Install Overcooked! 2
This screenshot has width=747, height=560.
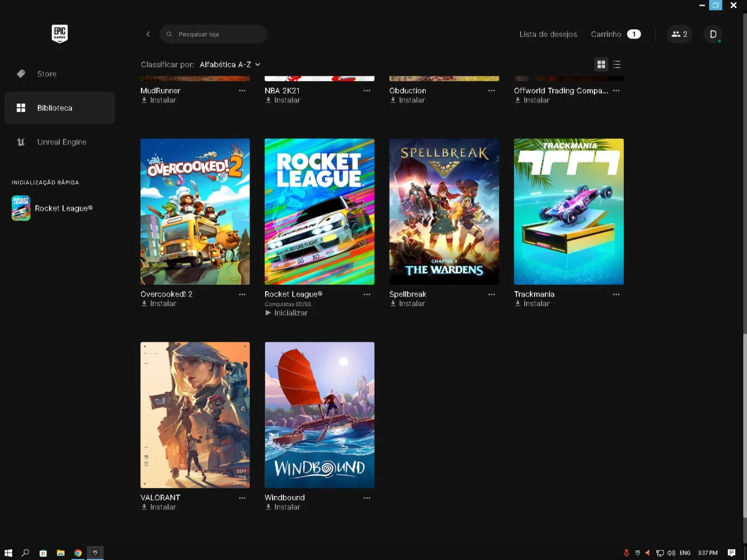(158, 303)
